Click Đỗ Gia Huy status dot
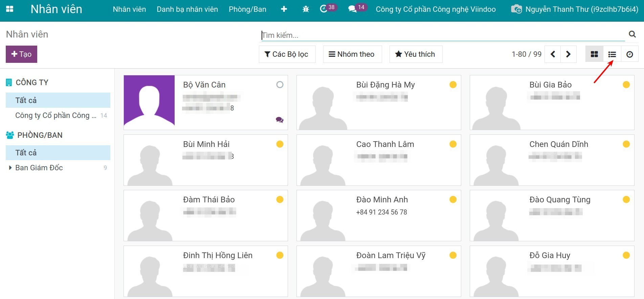 point(626,255)
